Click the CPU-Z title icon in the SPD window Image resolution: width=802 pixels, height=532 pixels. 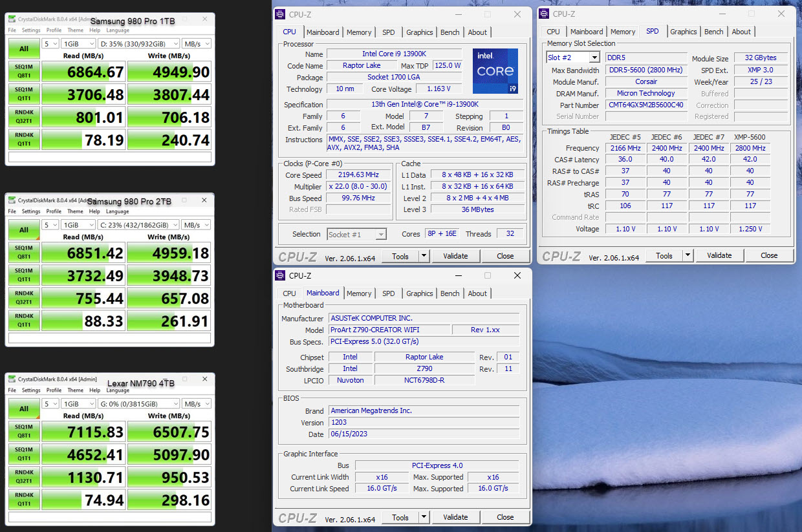544,14
